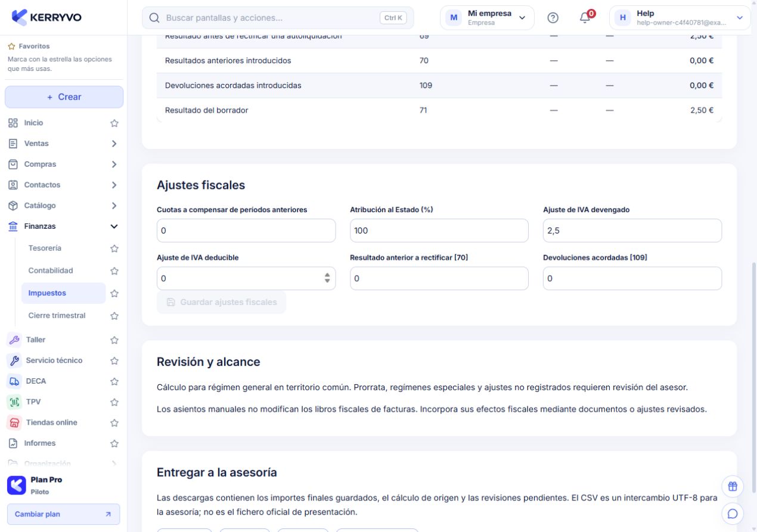757x532 pixels.
Task: Collapse the Finanzas section
Action: (x=114, y=226)
